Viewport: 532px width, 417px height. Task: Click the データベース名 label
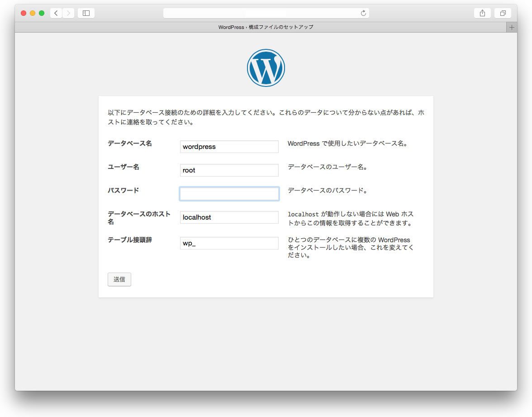tap(130, 144)
